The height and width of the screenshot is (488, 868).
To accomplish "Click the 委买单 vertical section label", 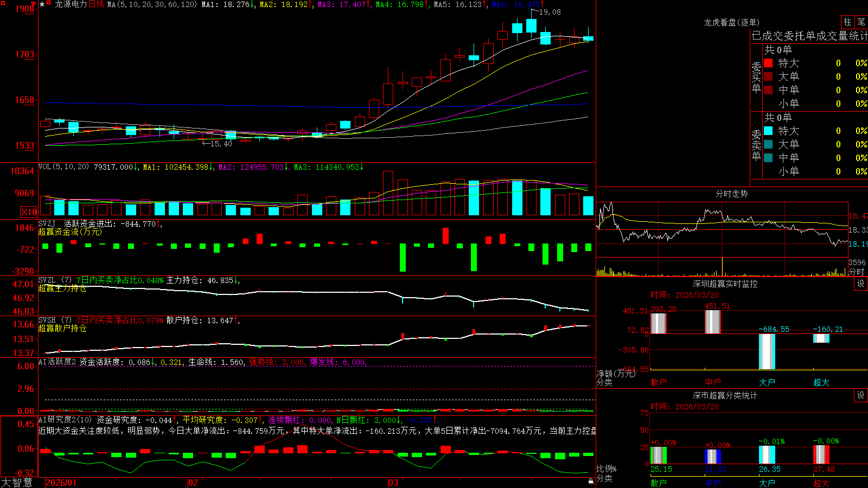I will [756, 78].
